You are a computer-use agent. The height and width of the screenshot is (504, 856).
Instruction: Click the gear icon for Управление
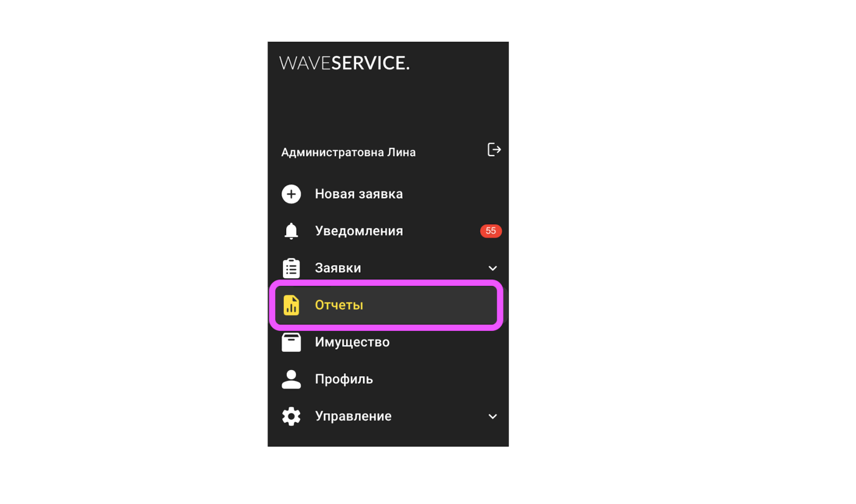291,416
